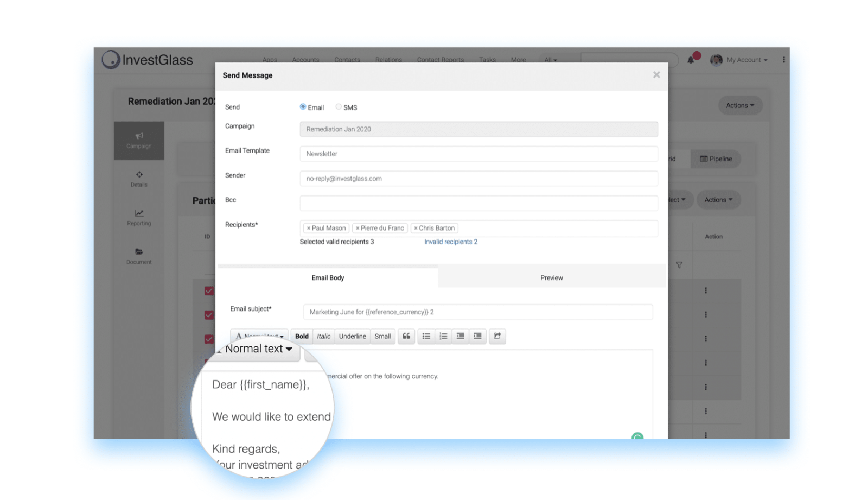Click the user avatar picture
Image resolution: width=868 pixels, height=500 pixels.
pyautogui.click(x=716, y=60)
